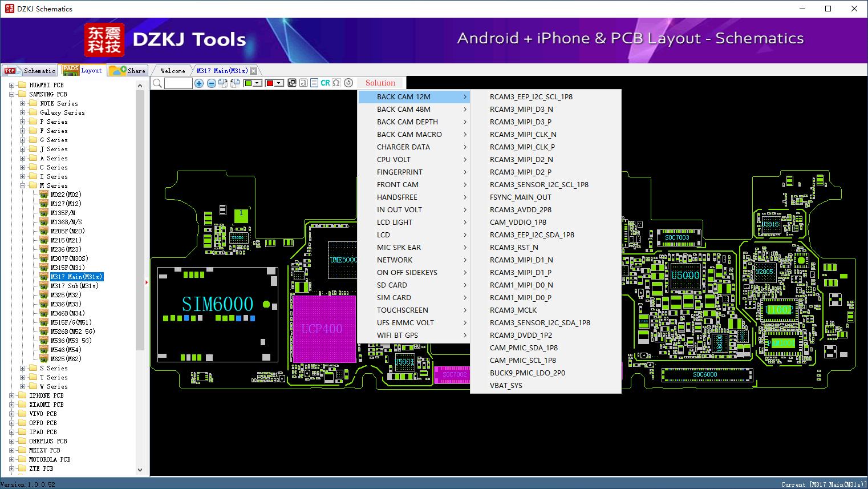Select the red color swatch
The height and width of the screenshot is (489, 868).
click(270, 83)
